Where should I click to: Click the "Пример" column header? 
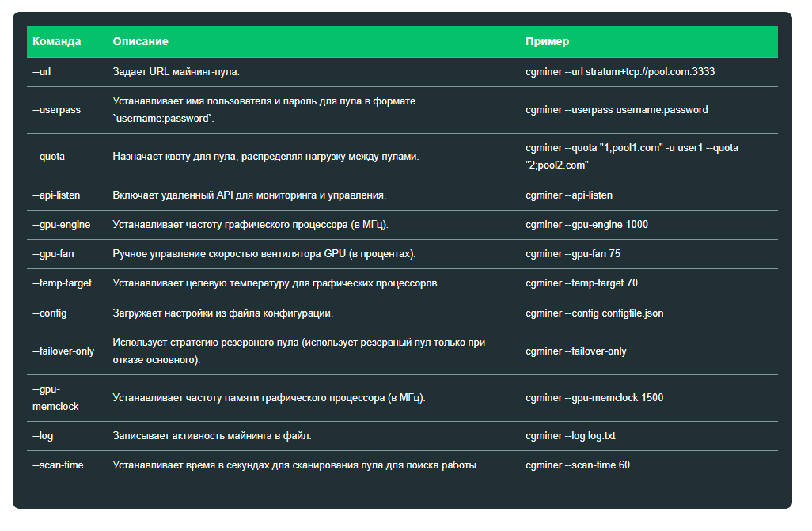[547, 42]
